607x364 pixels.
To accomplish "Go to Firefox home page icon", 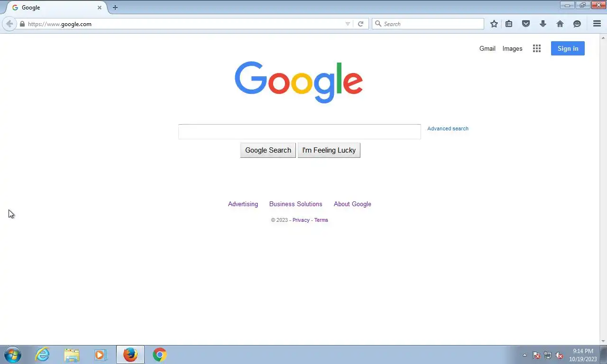I will 560,24.
